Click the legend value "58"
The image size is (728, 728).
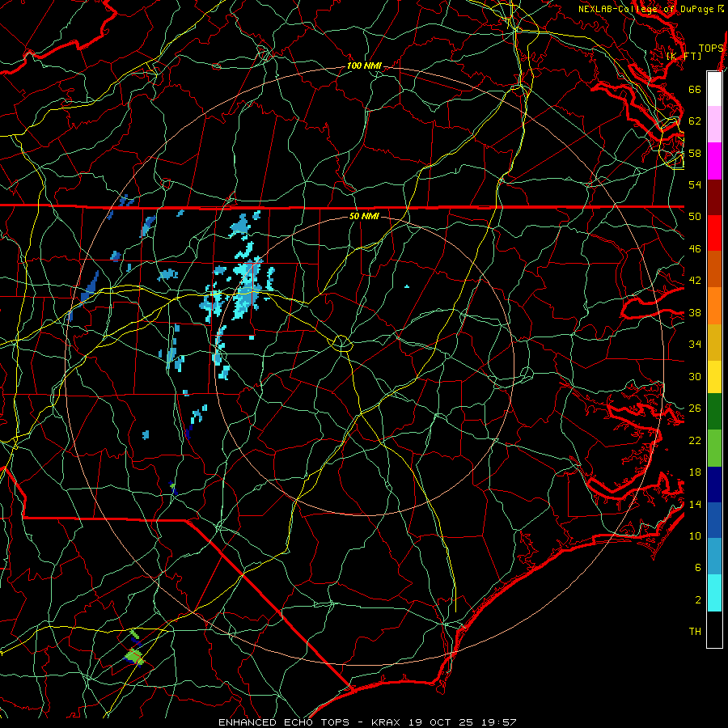click(695, 153)
